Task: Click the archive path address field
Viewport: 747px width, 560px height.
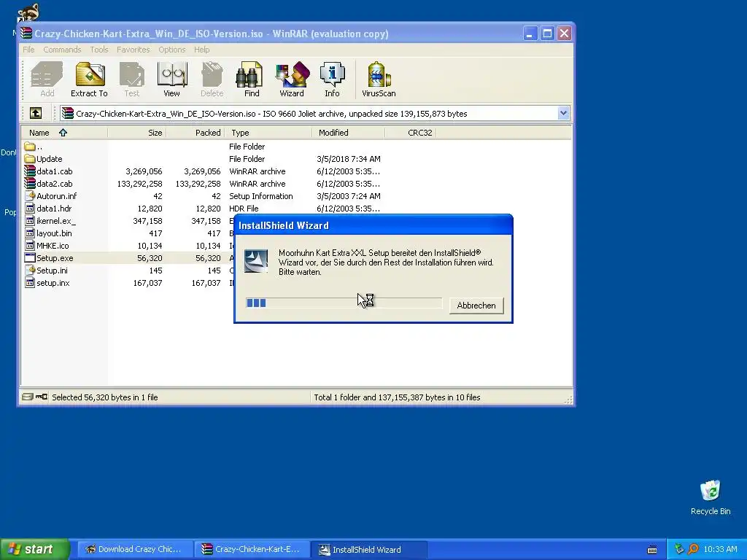Action: (315, 113)
